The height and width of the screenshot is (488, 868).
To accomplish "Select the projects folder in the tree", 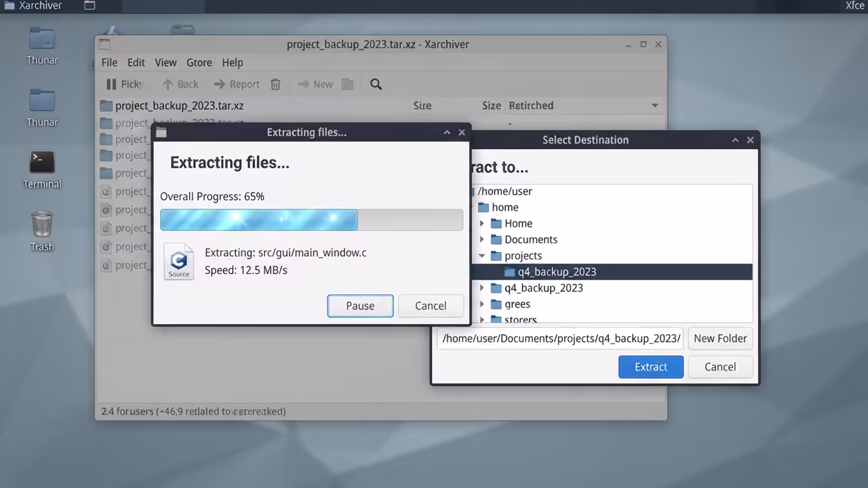I will tap(523, 256).
